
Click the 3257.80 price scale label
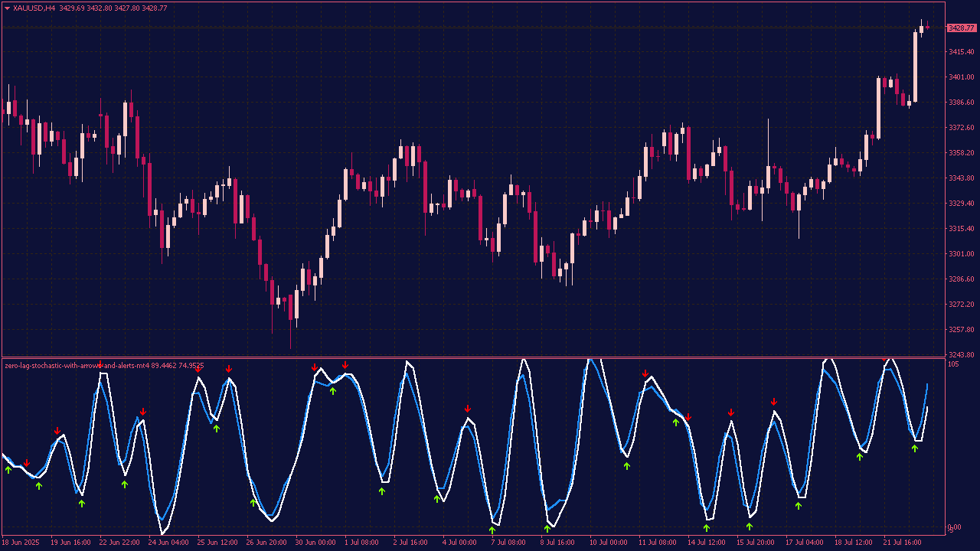(961, 330)
